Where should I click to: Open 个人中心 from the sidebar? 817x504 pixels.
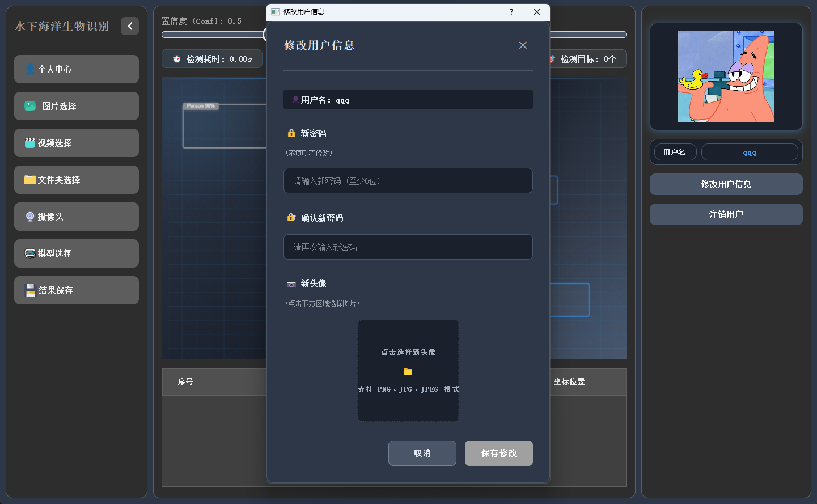click(77, 69)
